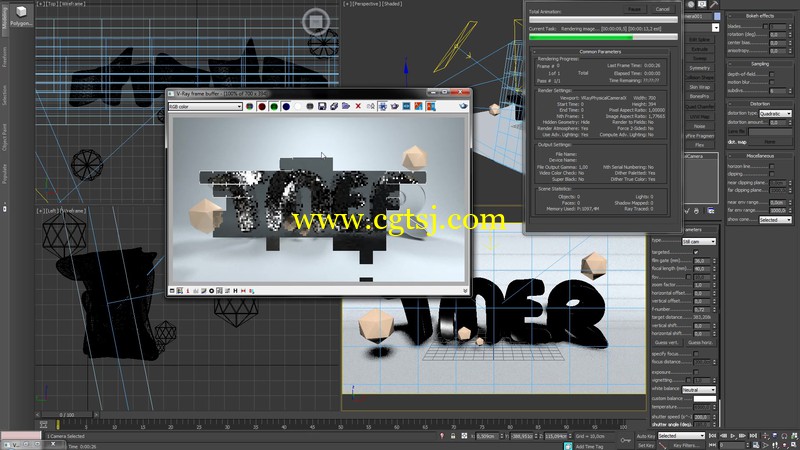The width and height of the screenshot is (800, 450).
Task: Open the camera type Still cam dropdown
Action: coord(698,241)
